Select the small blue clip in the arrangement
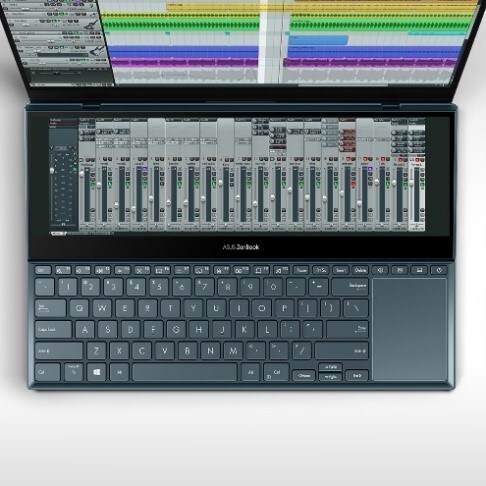Viewport: 486px width, 486px height. [x=318, y=40]
